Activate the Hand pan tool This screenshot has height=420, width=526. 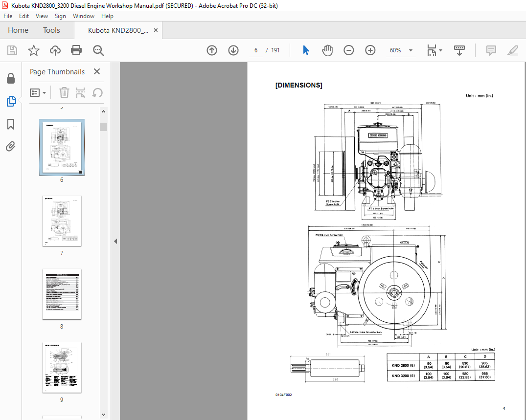(327, 50)
